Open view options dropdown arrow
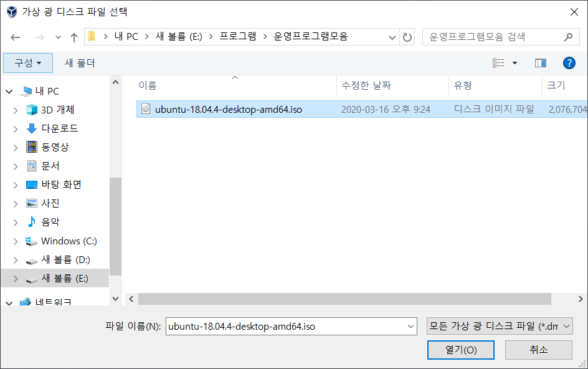588x369 pixels. coord(515,63)
